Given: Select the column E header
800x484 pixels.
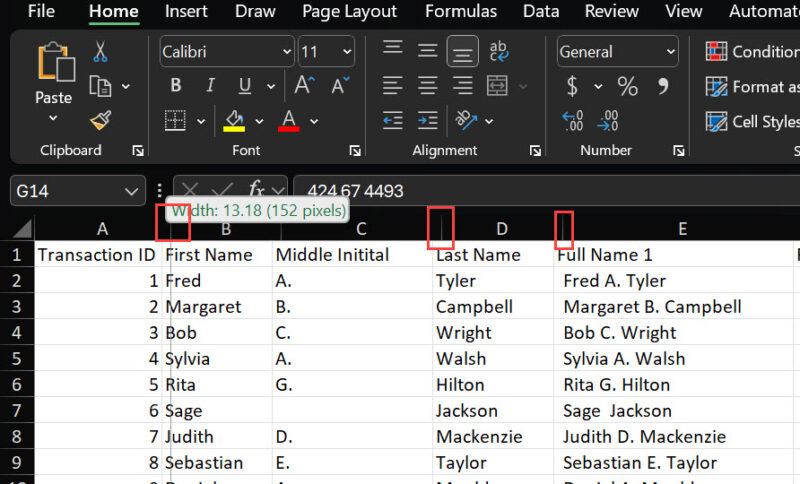Looking at the screenshot, I should tap(682, 229).
